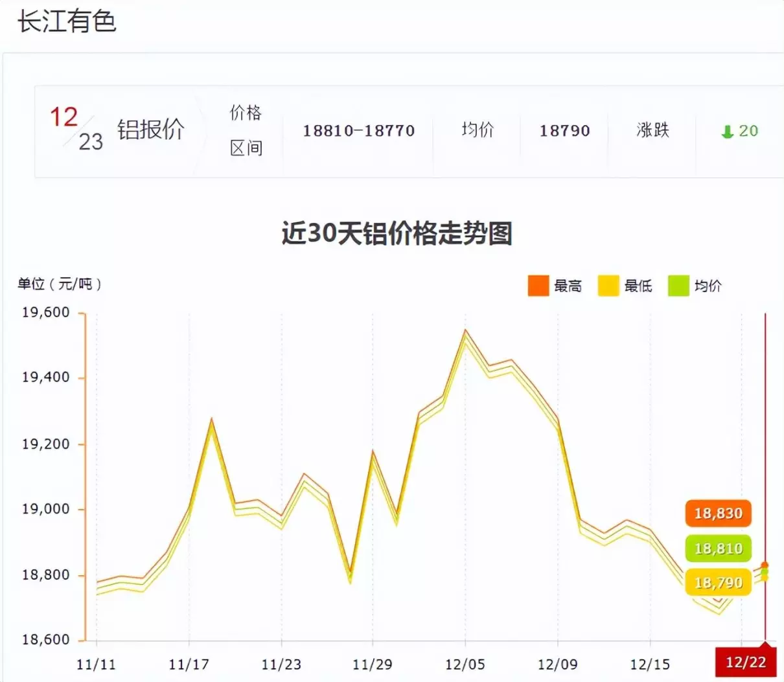The image size is (784, 682).
Task: Click the 19,000 y-axis label
Action: (x=45, y=509)
